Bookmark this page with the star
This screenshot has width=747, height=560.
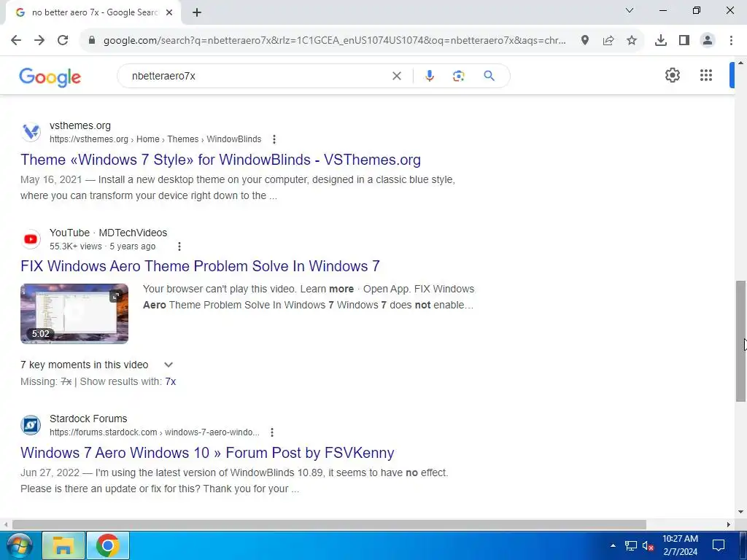pyautogui.click(x=632, y=41)
